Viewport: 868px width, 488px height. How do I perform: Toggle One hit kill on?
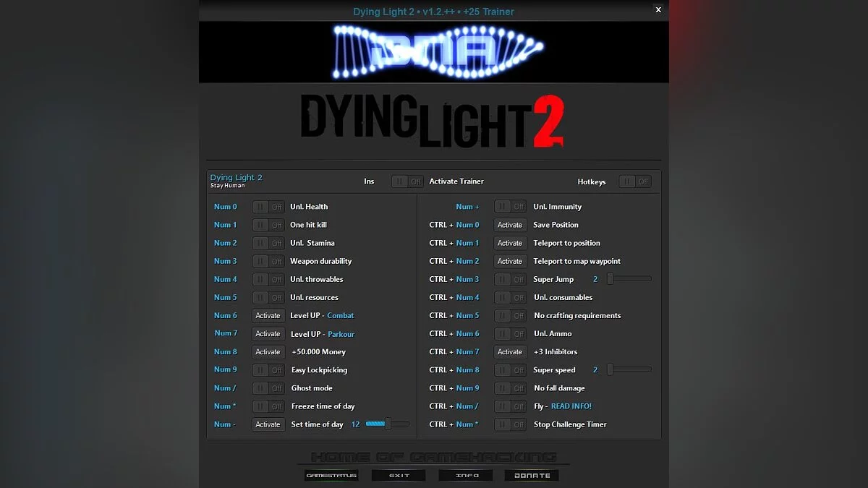pyautogui.click(x=268, y=224)
